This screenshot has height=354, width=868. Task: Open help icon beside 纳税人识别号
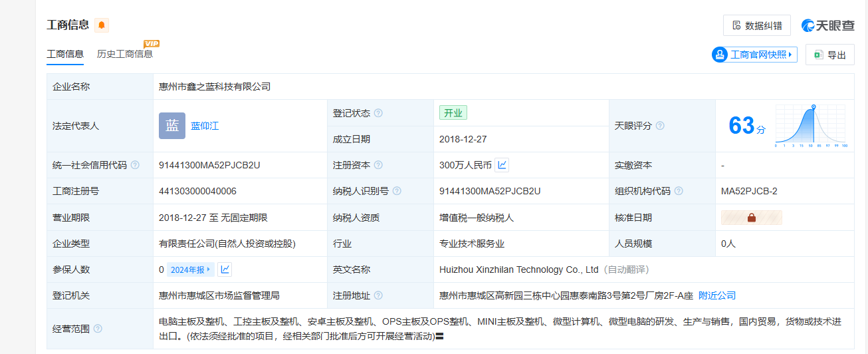[397, 191]
